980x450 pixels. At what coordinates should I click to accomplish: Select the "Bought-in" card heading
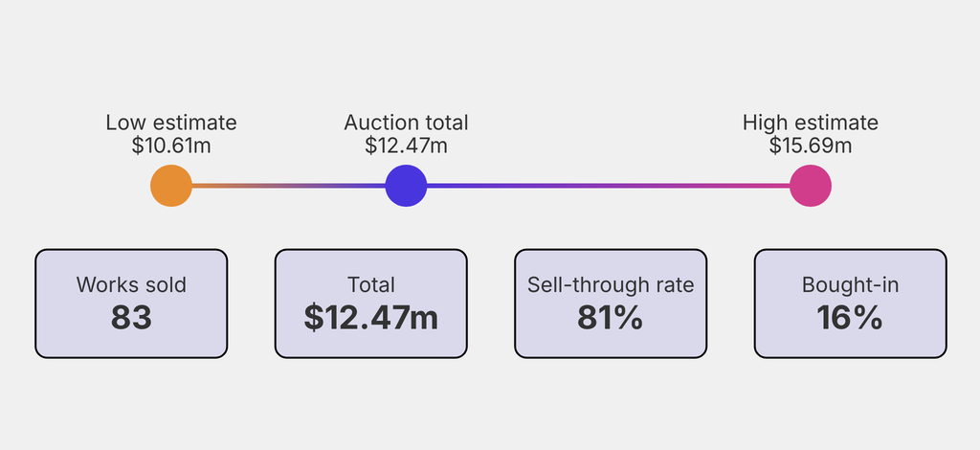851,285
